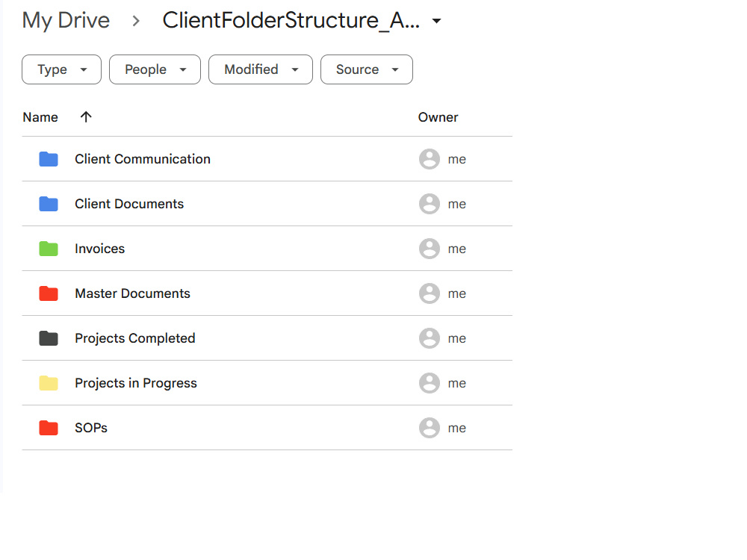The image size is (747, 560).
Task: Click owner 'me' text in Client Documents row
Action: (457, 205)
